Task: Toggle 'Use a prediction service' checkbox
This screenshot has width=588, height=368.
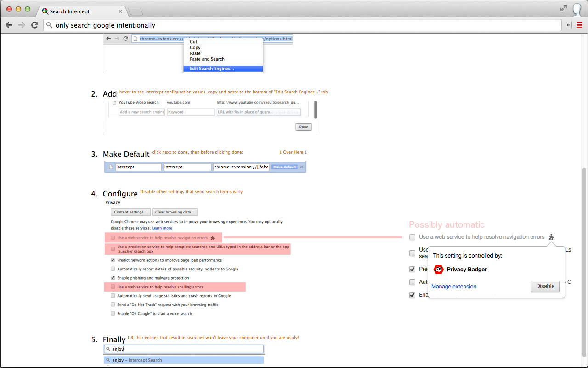Action: pyautogui.click(x=113, y=249)
